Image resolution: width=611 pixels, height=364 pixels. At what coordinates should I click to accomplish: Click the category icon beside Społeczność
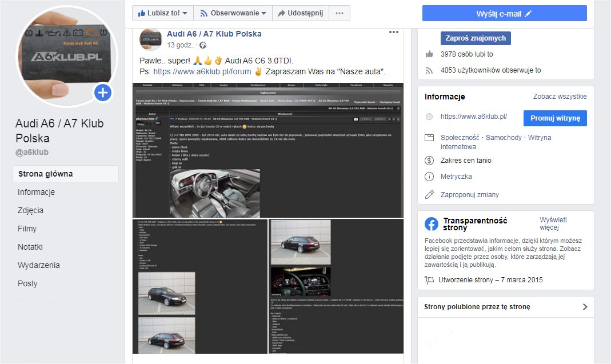tap(429, 138)
